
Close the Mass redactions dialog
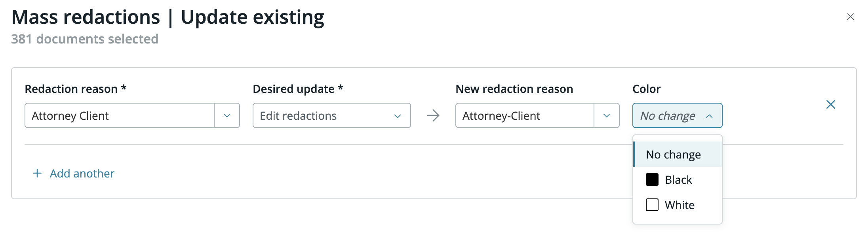[850, 17]
